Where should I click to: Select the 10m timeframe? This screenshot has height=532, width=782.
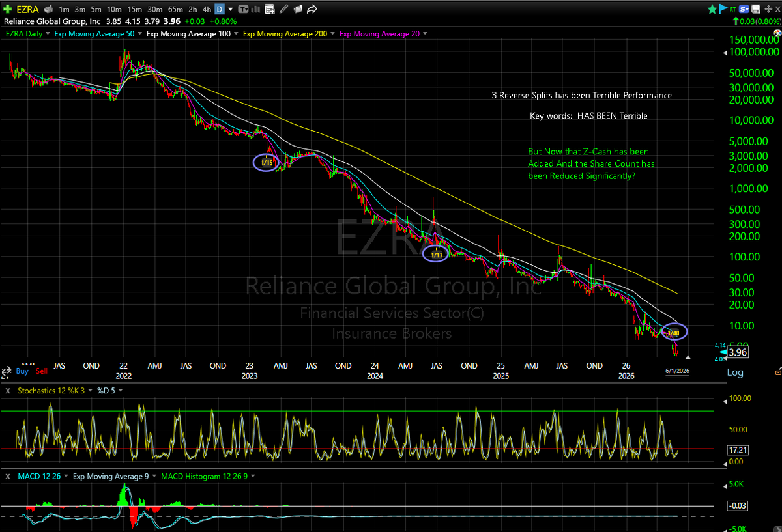click(x=114, y=9)
